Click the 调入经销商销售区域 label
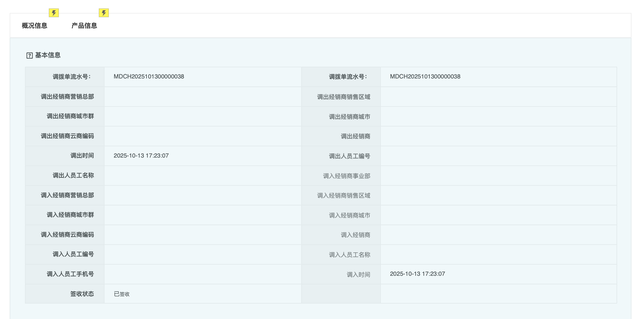Image resolution: width=644 pixels, height=319 pixels. (x=344, y=196)
